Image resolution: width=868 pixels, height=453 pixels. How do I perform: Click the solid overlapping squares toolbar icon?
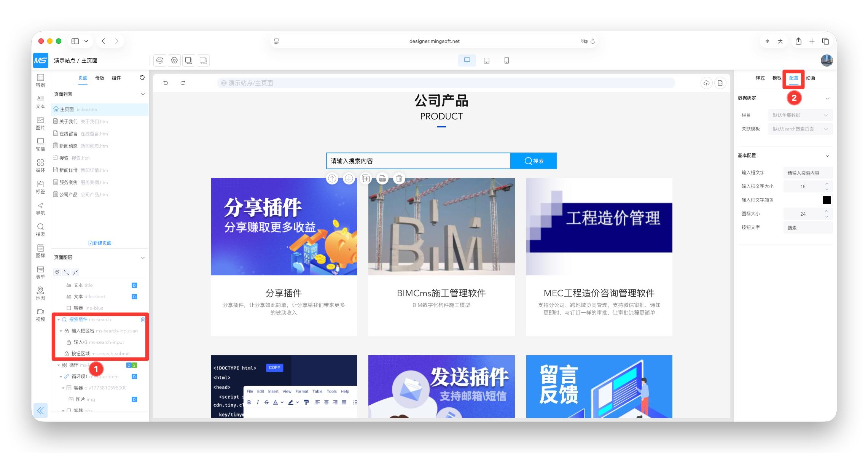189,60
